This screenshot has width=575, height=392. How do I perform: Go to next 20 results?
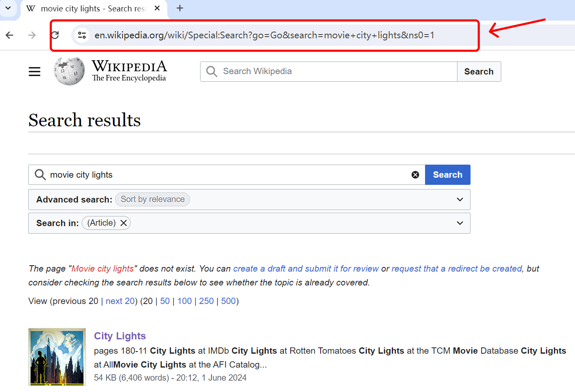pyautogui.click(x=120, y=301)
